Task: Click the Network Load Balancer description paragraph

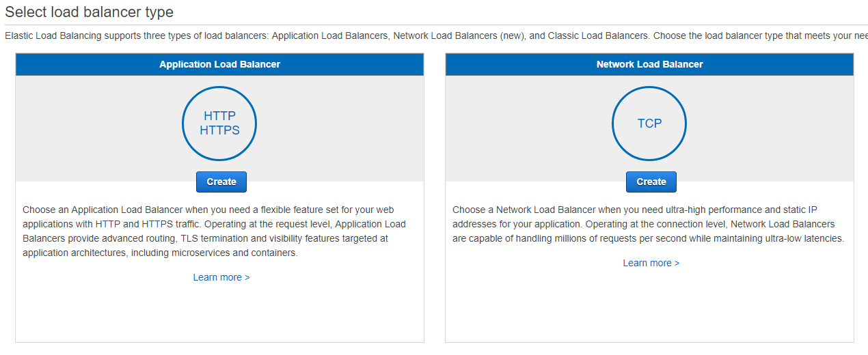Action: click(649, 224)
